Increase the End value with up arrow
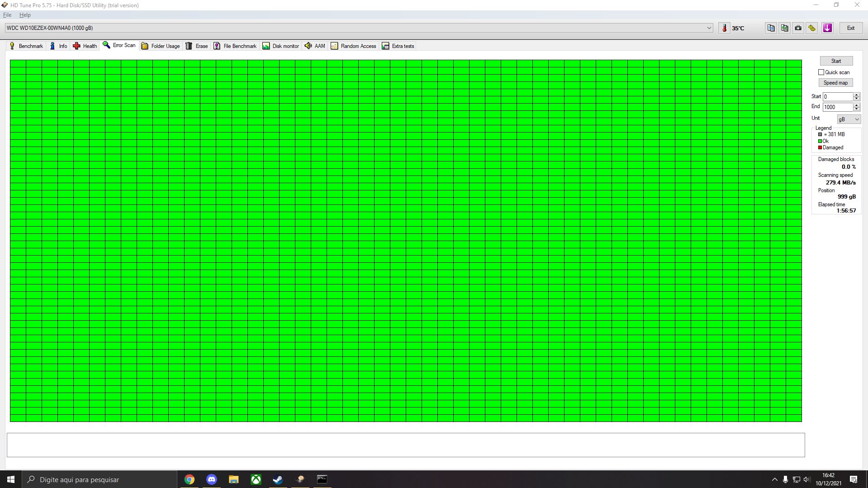This screenshot has width=868, height=488. [856, 105]
